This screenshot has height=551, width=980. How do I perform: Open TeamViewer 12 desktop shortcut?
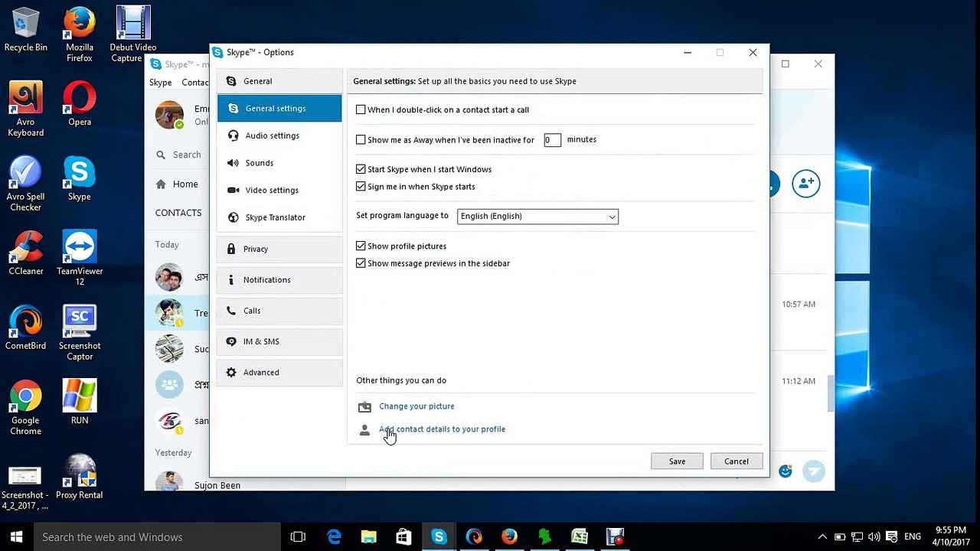click(80, 259)
